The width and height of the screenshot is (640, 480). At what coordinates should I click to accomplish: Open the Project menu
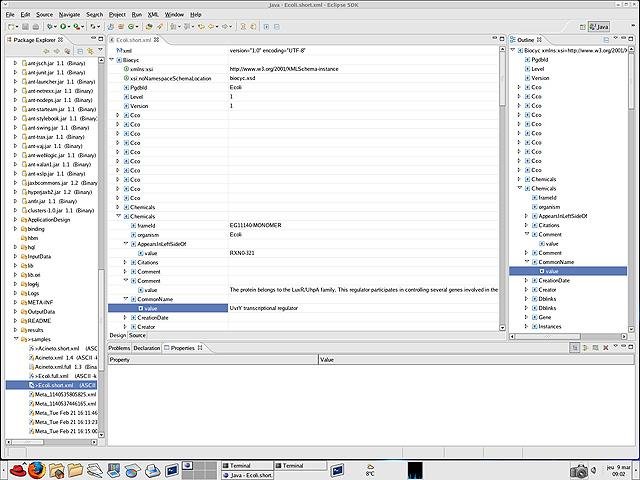(x=117, y=15)
